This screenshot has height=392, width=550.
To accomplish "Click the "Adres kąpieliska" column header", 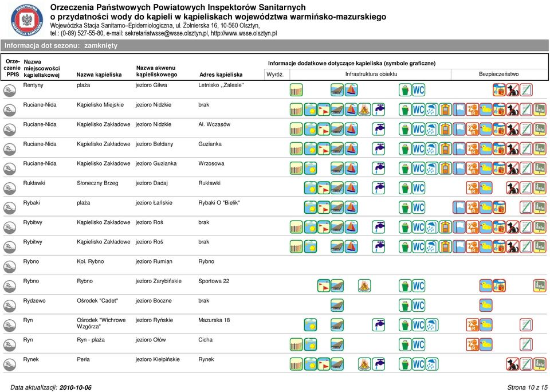I will click(x=221, y=75).
